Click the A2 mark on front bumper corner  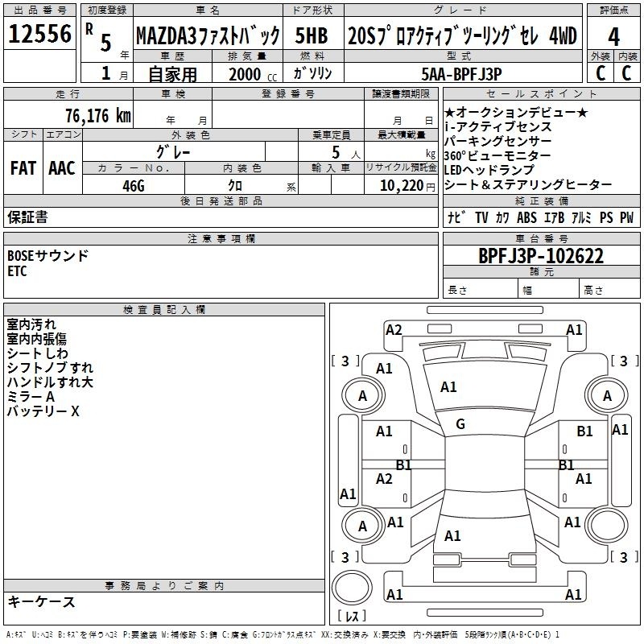click(x=394, y=329)
